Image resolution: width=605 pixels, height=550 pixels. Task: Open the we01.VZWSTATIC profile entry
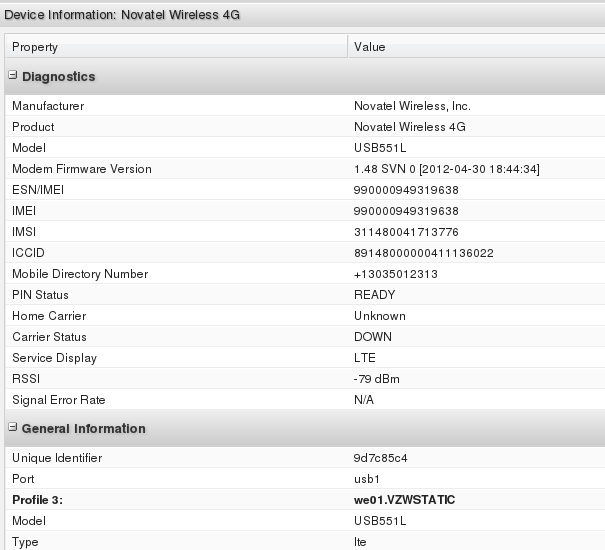tap(405, 500)
